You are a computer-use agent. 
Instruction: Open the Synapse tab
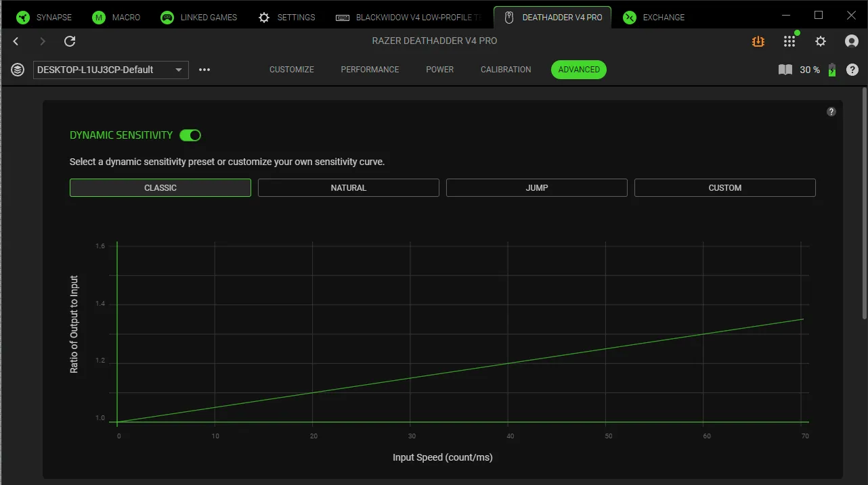point(44,17)
